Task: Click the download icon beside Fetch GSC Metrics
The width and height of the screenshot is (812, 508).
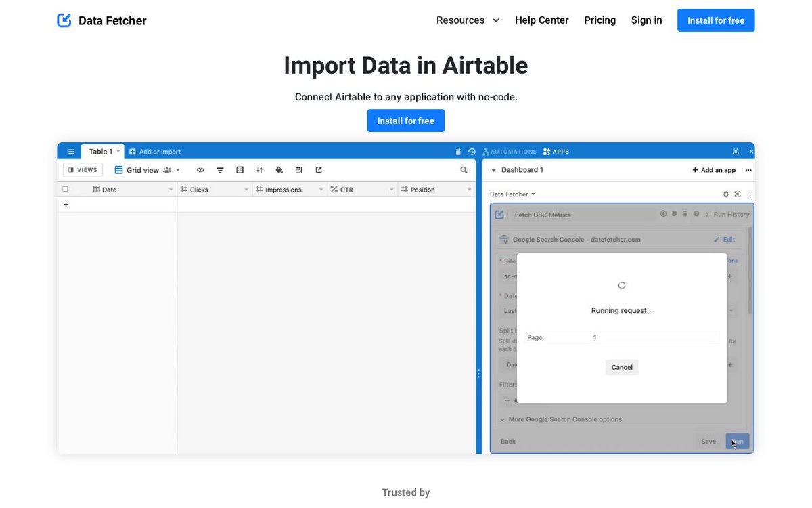Action: pos(663,214)
